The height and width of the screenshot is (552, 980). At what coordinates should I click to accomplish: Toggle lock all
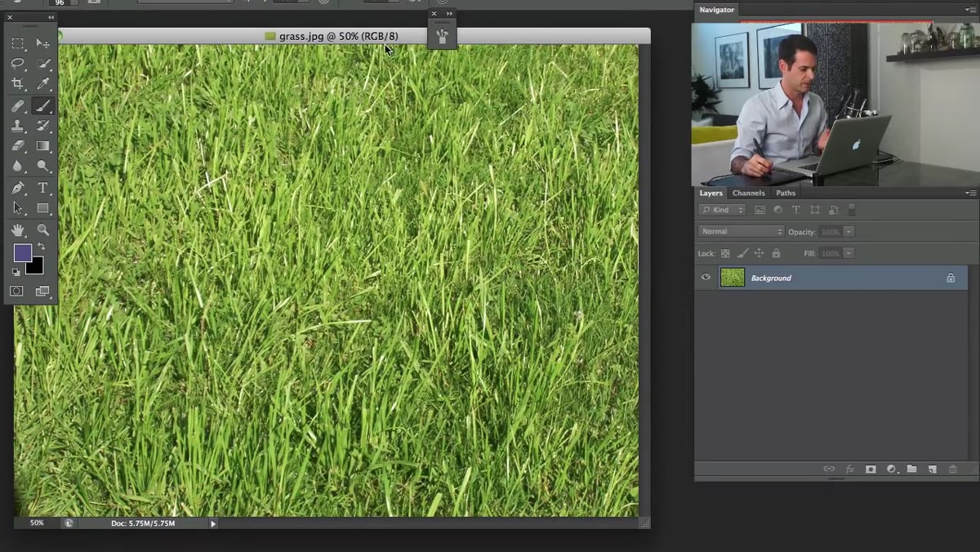coord(776,253)
